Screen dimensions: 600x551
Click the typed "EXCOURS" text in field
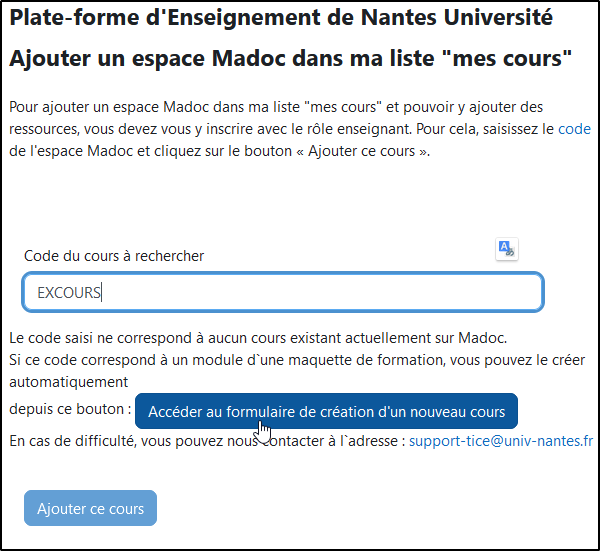[x=69, y=293]
